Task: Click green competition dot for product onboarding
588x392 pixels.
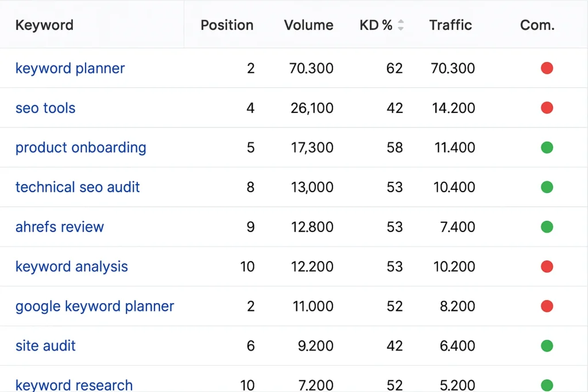Action: 547,148
